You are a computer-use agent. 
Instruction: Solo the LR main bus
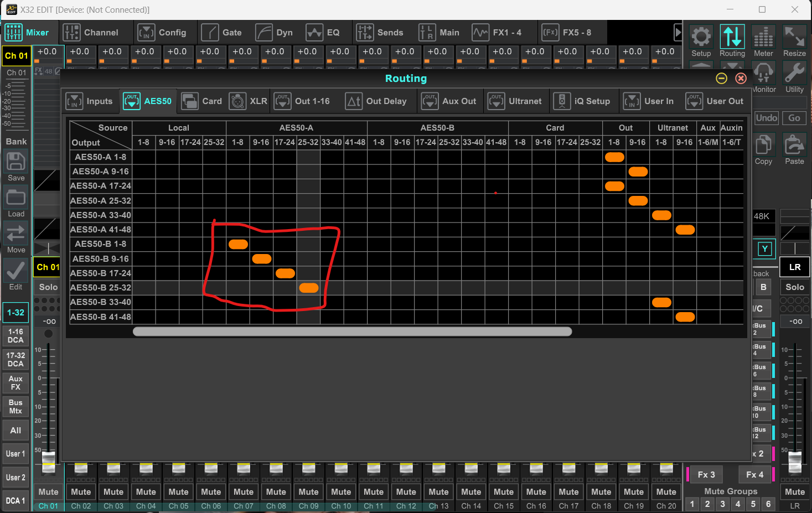(795, 287)
